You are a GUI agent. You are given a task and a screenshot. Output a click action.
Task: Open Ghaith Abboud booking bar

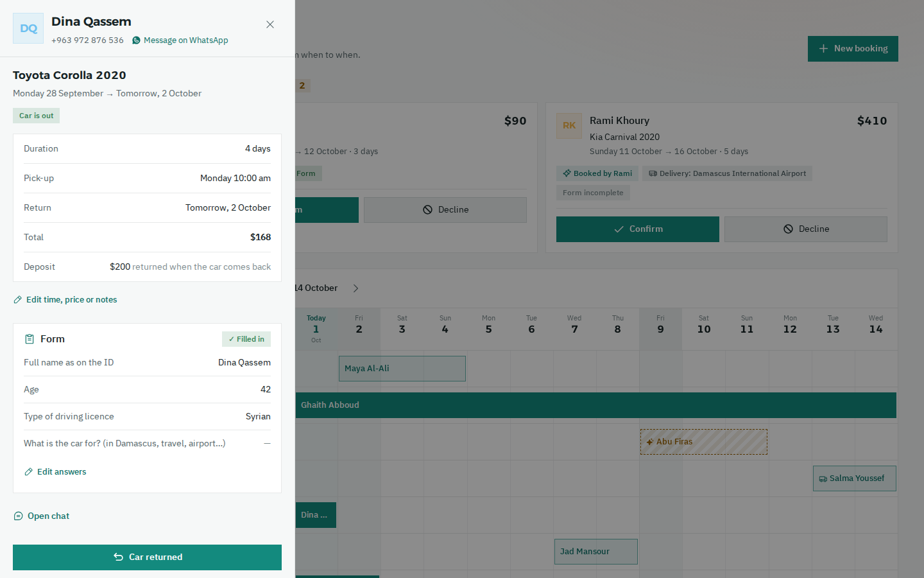pyautogui.click(x=596, y=405)
